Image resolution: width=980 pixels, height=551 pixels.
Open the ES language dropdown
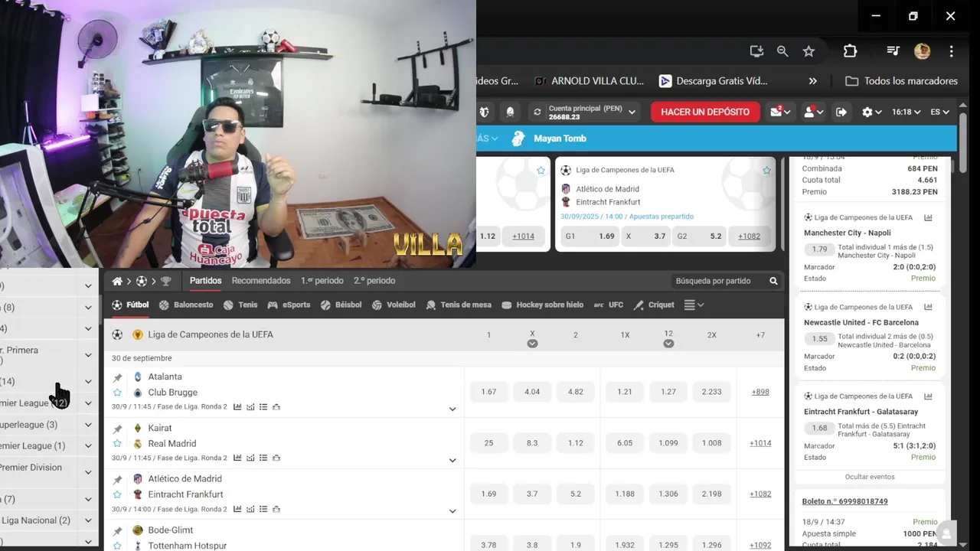(939, 112)
